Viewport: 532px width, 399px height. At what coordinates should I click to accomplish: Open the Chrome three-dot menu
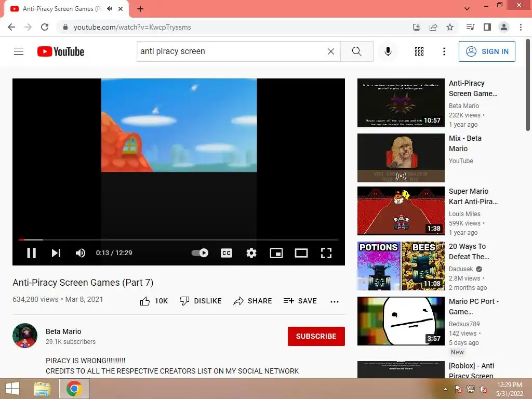521,27
